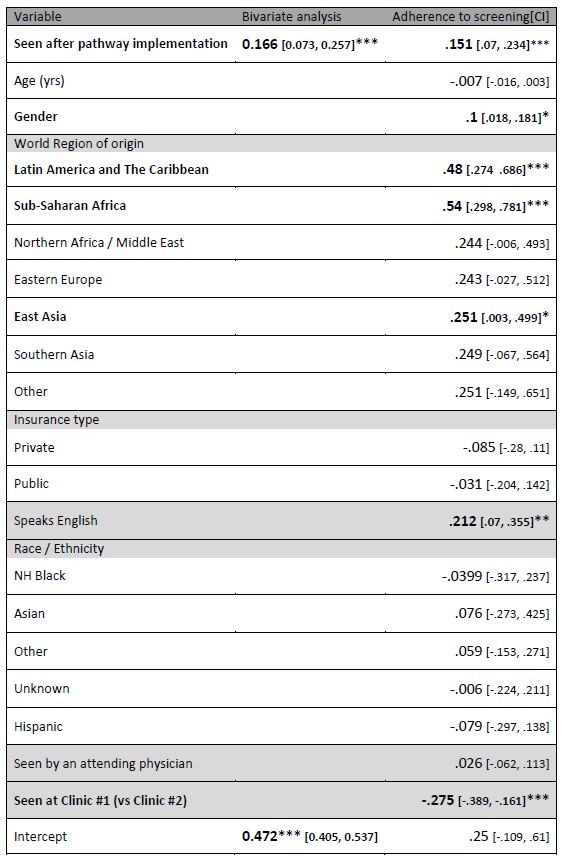This screenshot has height=860, width=562.
Task: Click the bivariate value 0.166
Action: tap(259, 44)
